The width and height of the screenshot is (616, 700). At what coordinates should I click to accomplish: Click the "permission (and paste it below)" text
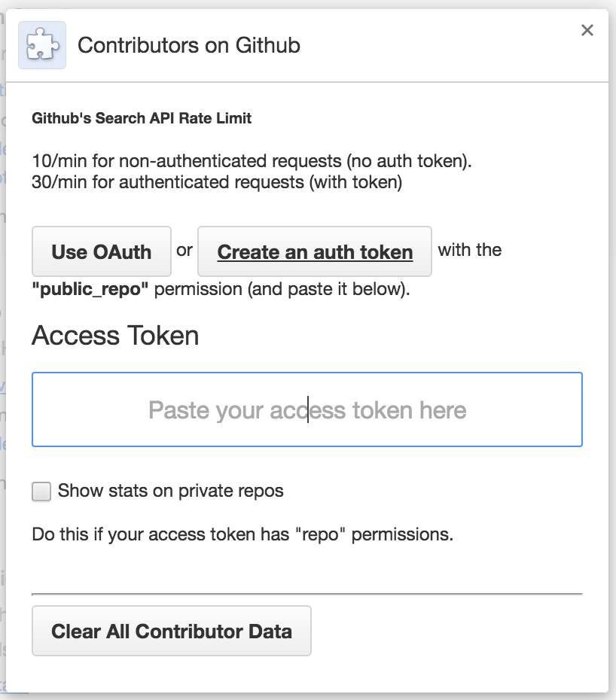282,289
